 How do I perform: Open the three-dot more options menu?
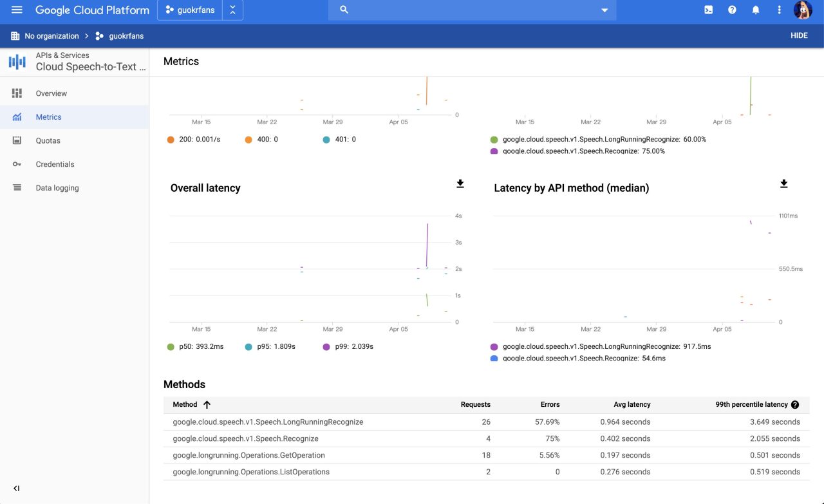pos(779,10)
